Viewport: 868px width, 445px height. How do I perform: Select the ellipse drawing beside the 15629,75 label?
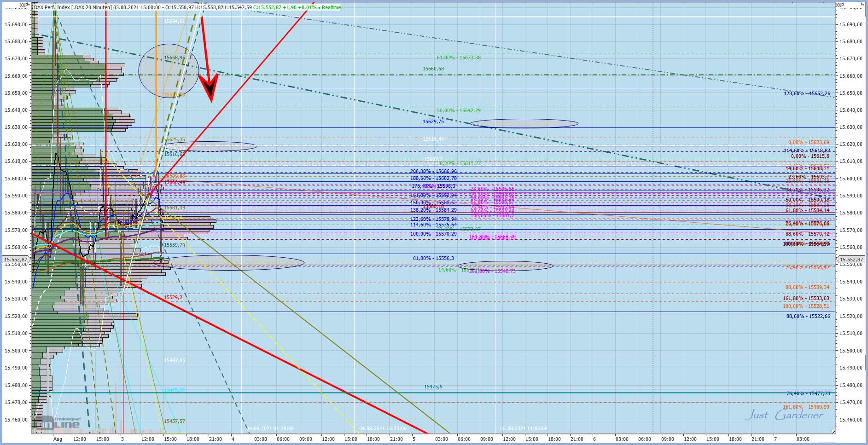point(524,123)
